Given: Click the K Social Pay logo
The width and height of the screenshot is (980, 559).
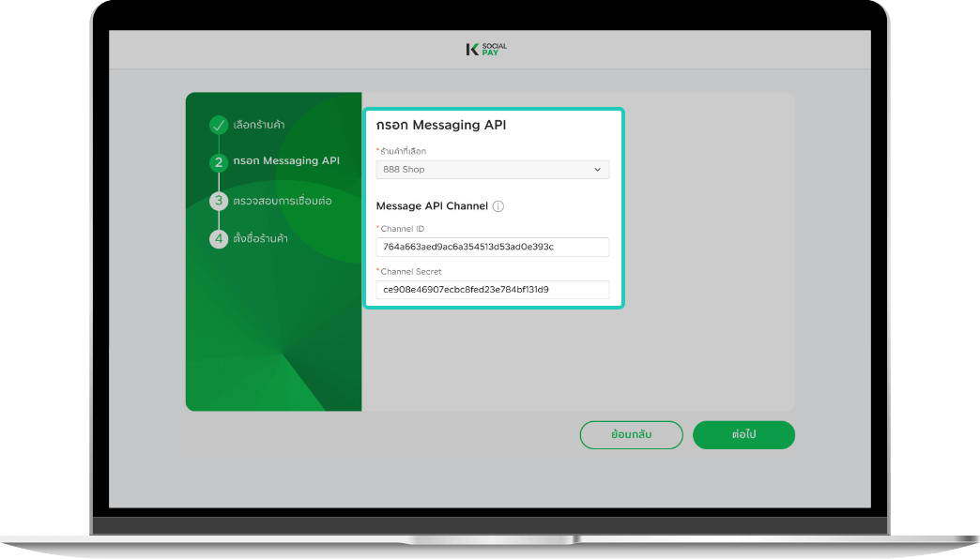Looking at the screenshot, I should tap(486, 49).
